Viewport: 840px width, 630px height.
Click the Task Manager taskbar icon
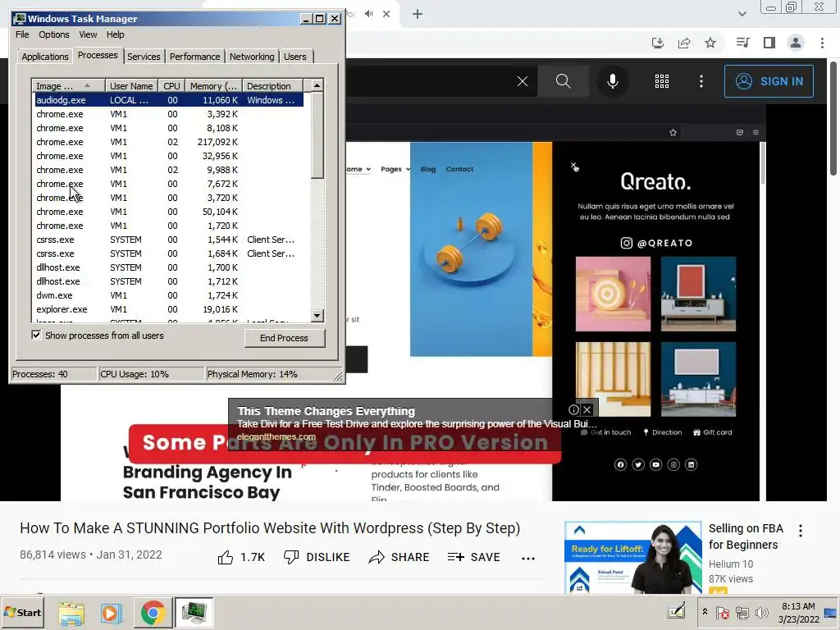tap(194, 613)
